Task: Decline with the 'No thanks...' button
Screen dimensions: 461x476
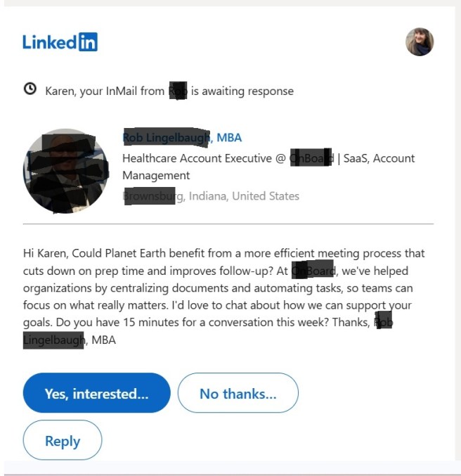Action: point(238,393)
